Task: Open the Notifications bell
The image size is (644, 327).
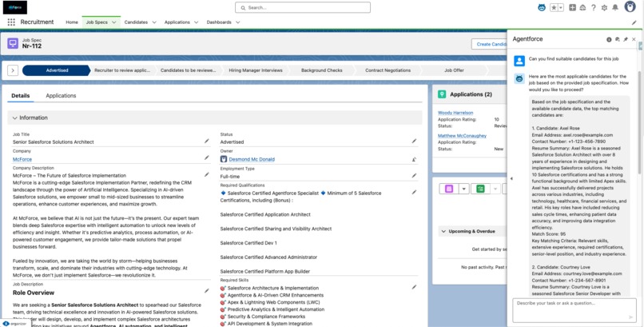Action: tap(615, 7)
